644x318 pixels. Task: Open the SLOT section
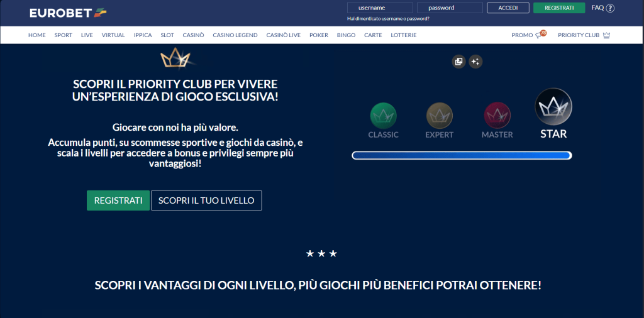coord(167,35)
